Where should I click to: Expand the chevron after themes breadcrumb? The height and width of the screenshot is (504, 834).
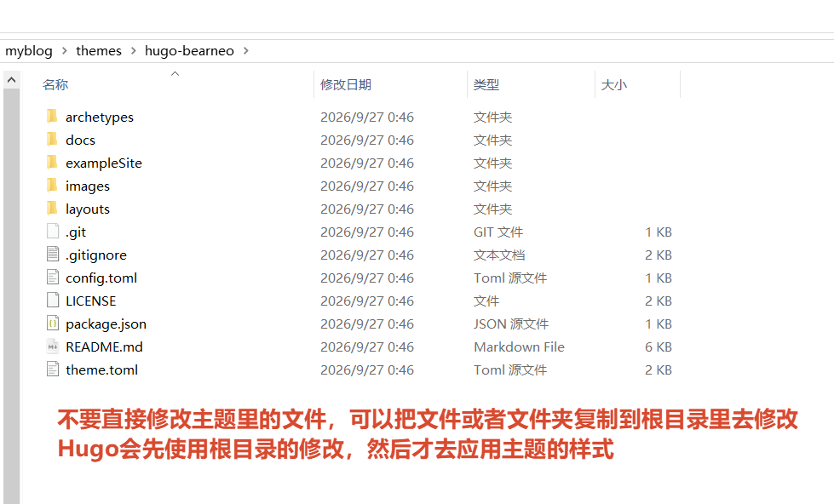[x=134, y=50]
